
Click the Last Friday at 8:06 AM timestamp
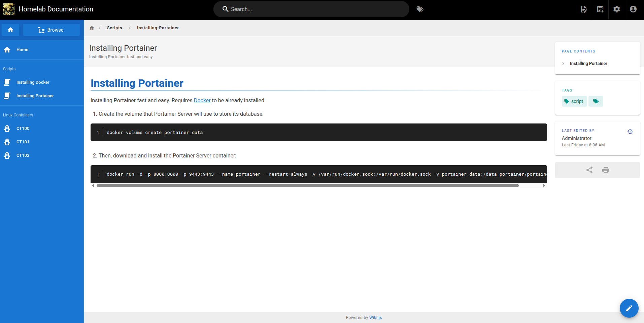583,145
